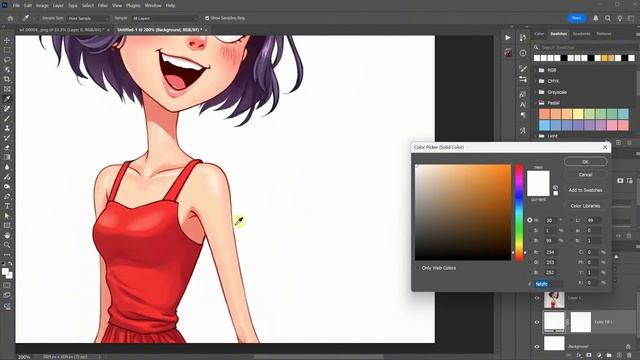Hide the Color Fill 1 layer
The image size is (640, 360).
pos(537,322)
